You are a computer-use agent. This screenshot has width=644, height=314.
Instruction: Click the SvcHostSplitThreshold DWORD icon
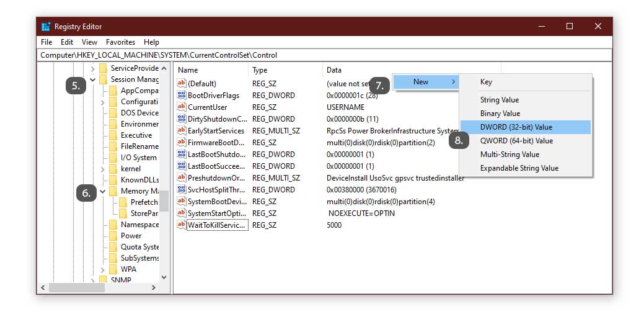click(181, 189)
